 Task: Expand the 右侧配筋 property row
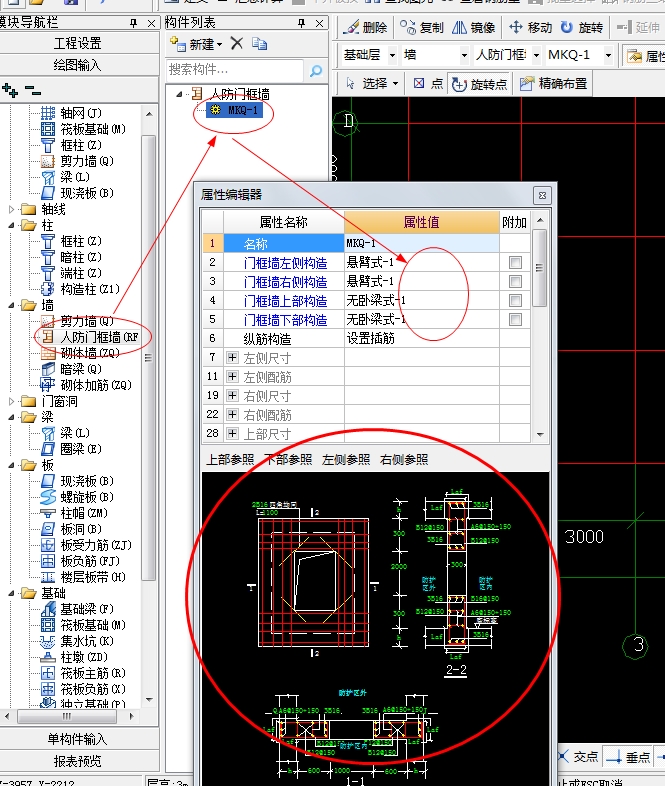(232, 415)
